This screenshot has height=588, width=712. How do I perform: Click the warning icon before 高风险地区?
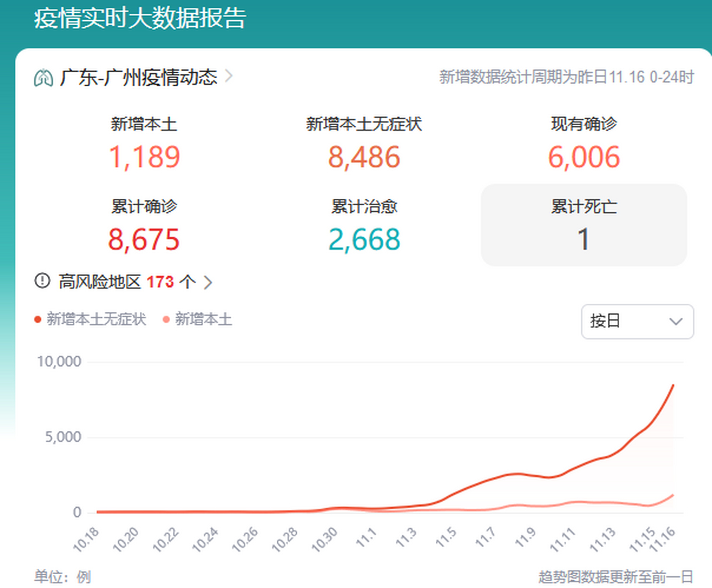point(42,282)
